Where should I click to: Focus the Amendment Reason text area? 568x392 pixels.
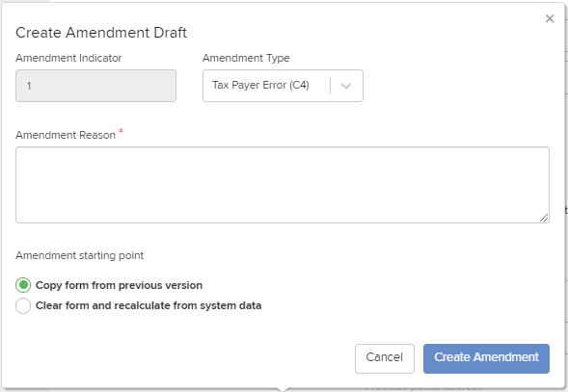pyautogui.click(x=283, y=185)
